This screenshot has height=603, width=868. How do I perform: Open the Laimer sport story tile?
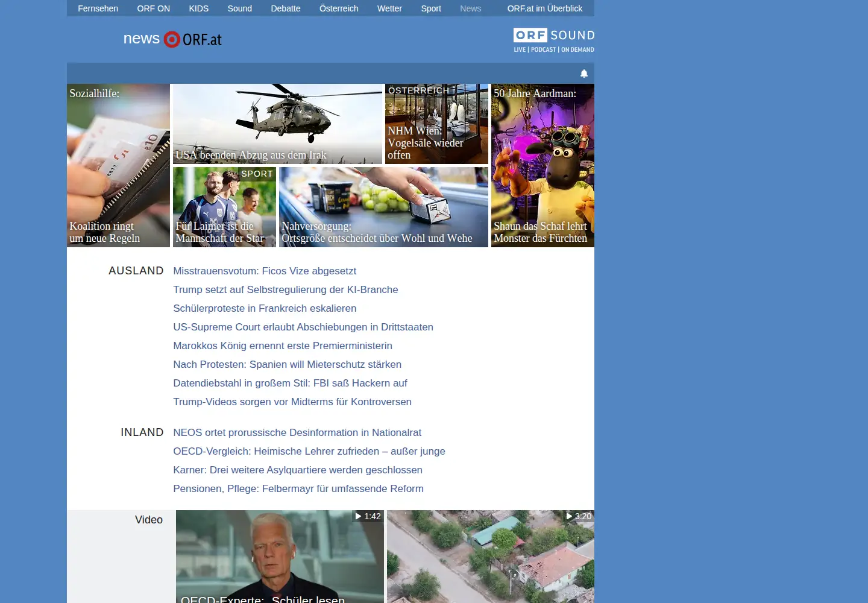pyautogui.click(x=224, y=207)
